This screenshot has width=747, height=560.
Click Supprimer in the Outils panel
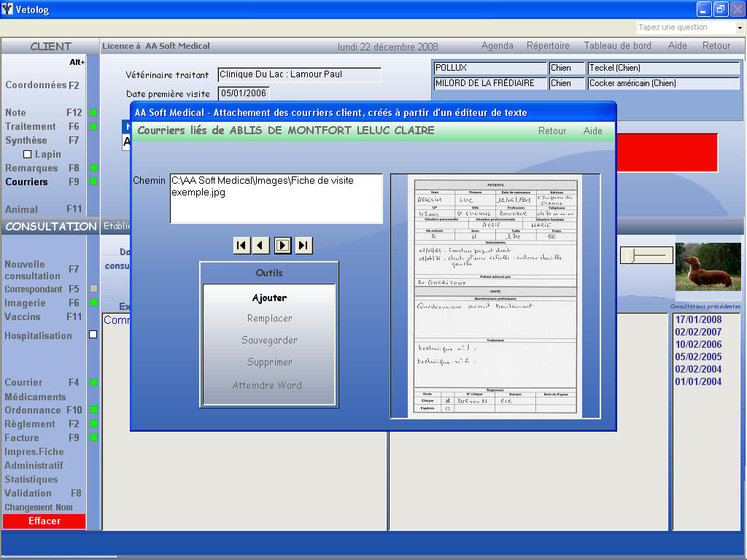pyautogui.click(x=269, y=362)
